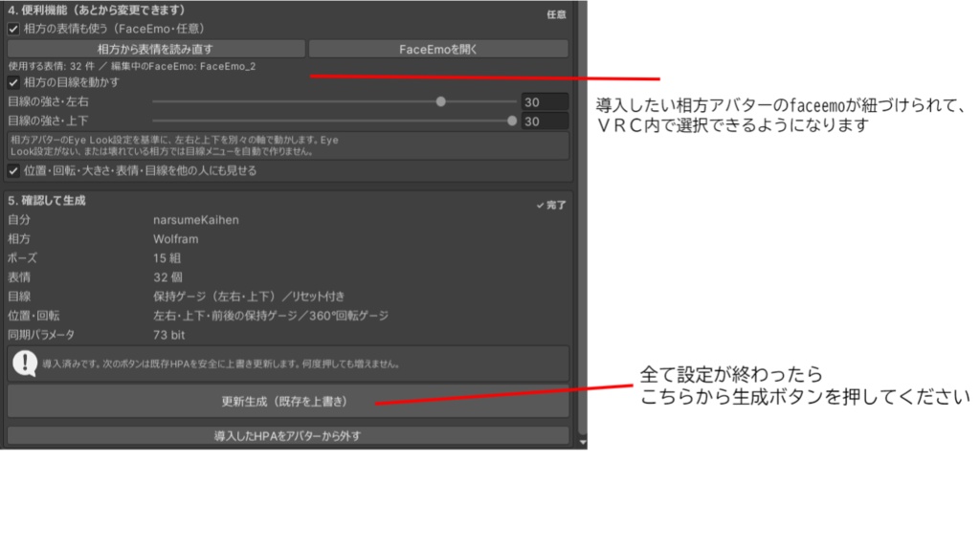Click the 目線の強さ・左右 slider handle
This screenshot has height=551, width=980.
pos(440,101)
